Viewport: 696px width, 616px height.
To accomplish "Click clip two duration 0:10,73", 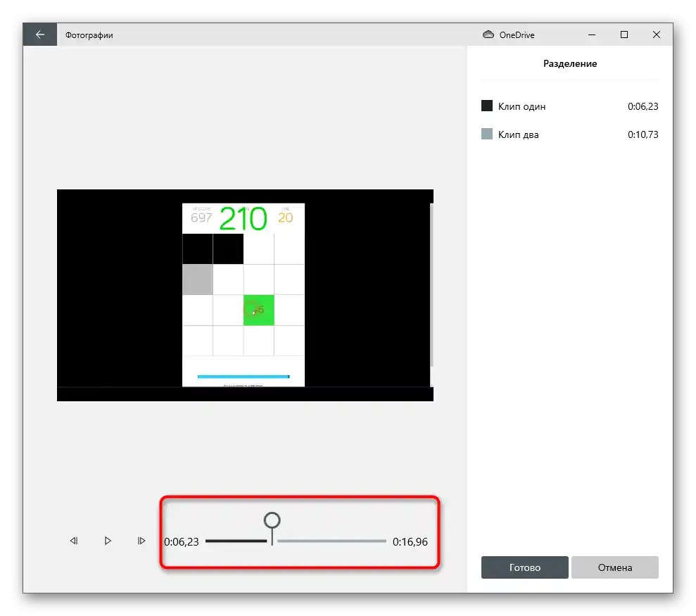I will (x=643, y=134).
